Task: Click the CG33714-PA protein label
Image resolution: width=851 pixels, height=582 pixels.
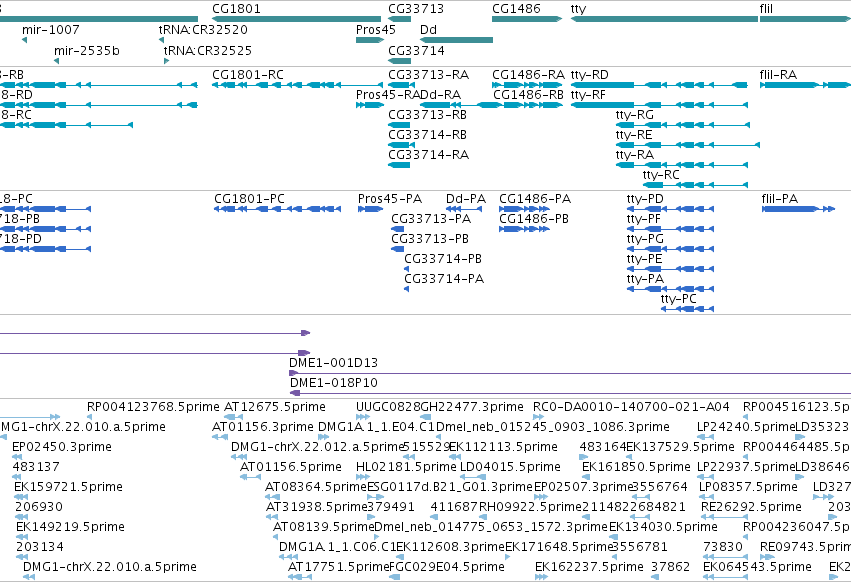Action: pyautogui.click(x=444, y=279)
